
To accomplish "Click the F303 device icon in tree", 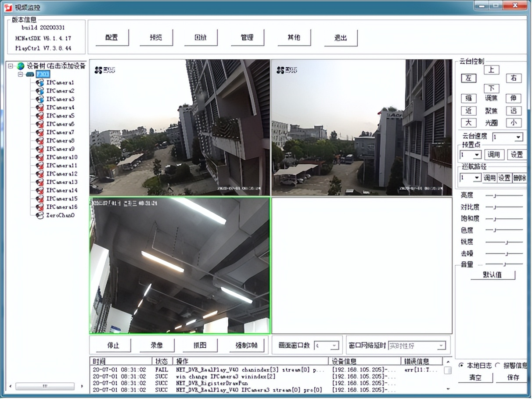I will tap(30, 75).
